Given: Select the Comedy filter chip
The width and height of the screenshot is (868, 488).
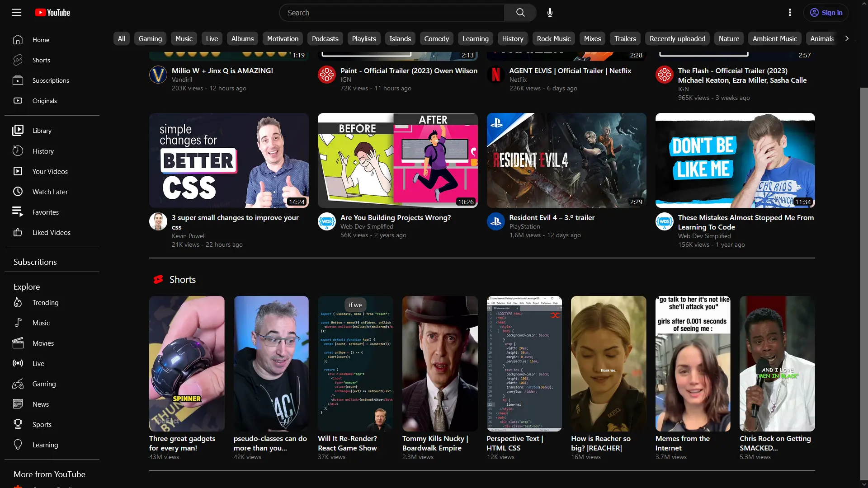Looking at the screenshot, I should (436, 39).
